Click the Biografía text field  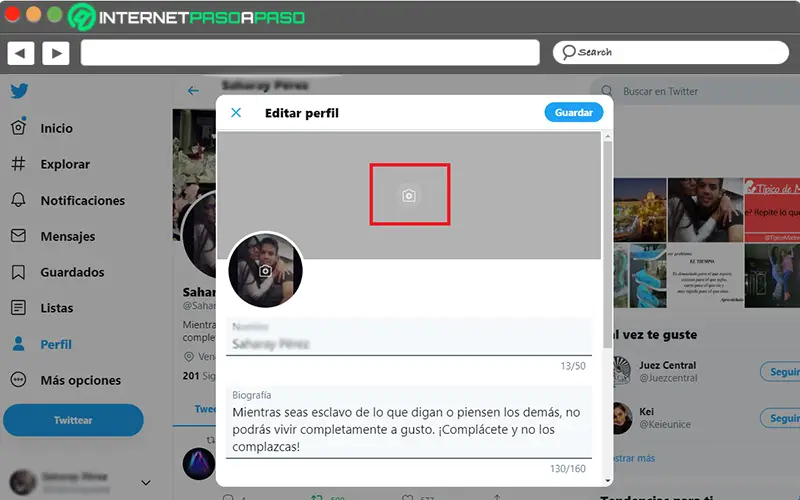tap(409, 422)
